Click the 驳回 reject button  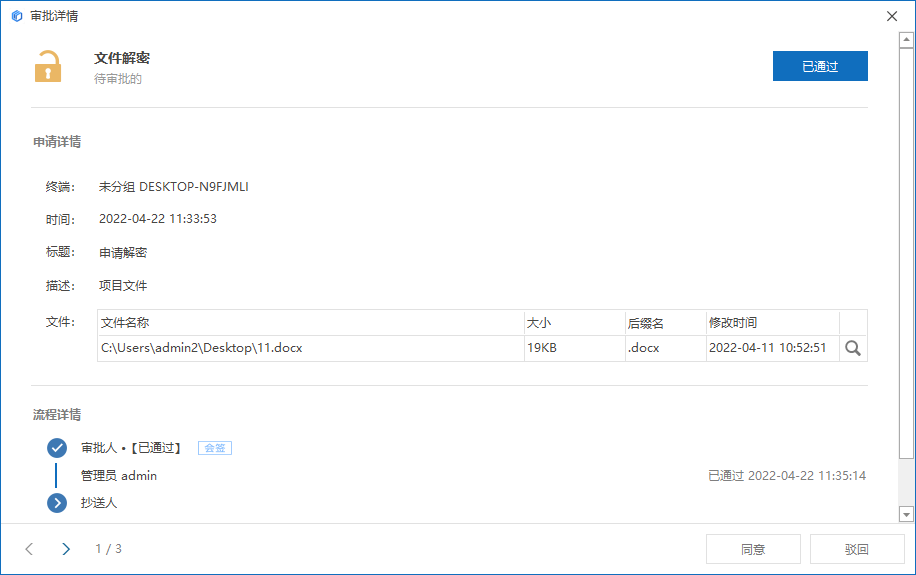click(x=857, y=549)
